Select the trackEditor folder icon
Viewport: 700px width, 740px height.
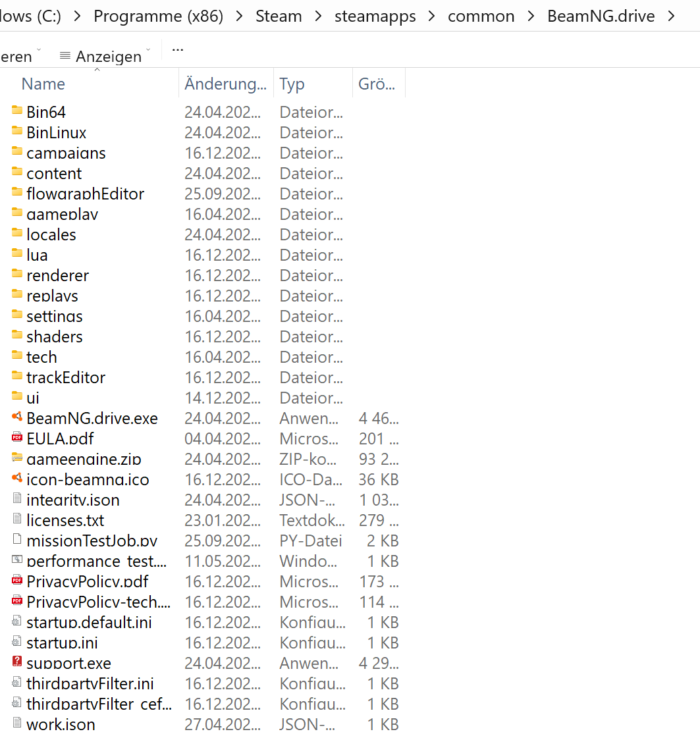(17, 376)
